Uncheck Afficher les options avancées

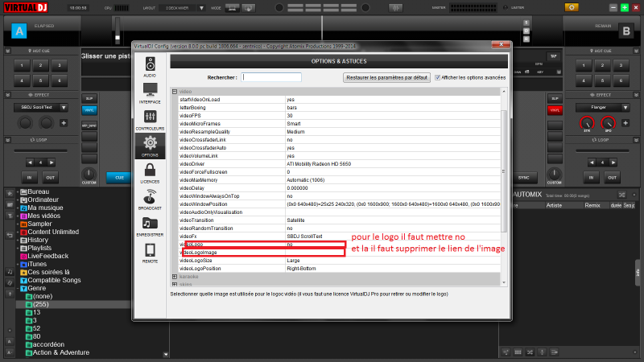click(x=438, y=78)
